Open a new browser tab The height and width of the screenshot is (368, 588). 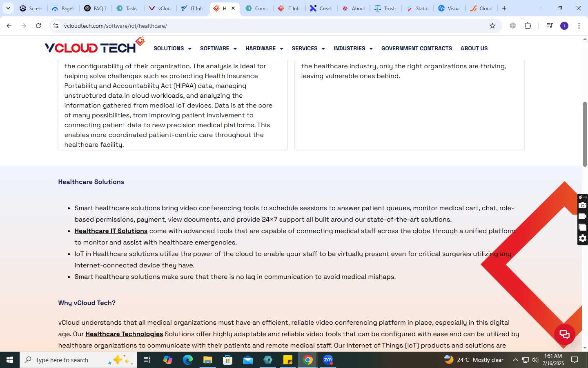tap(504, 8)
